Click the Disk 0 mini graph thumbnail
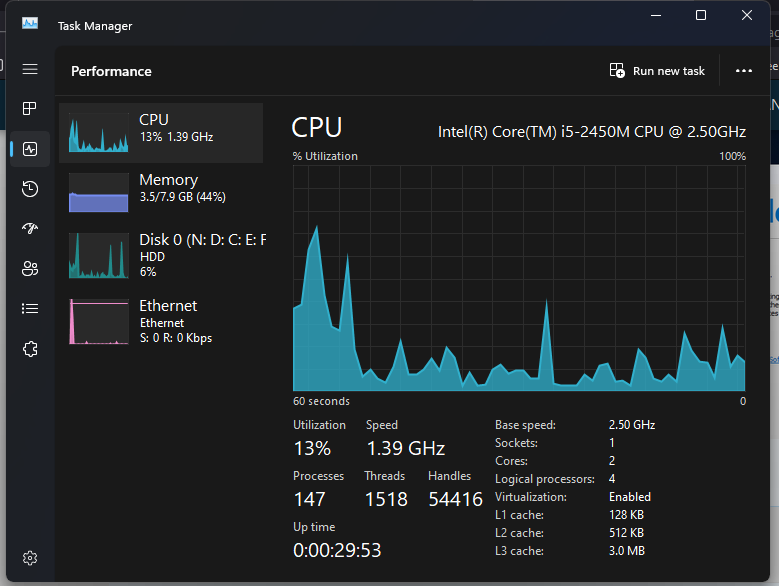Screen dimensions: 779x586 tap(98, 255)
